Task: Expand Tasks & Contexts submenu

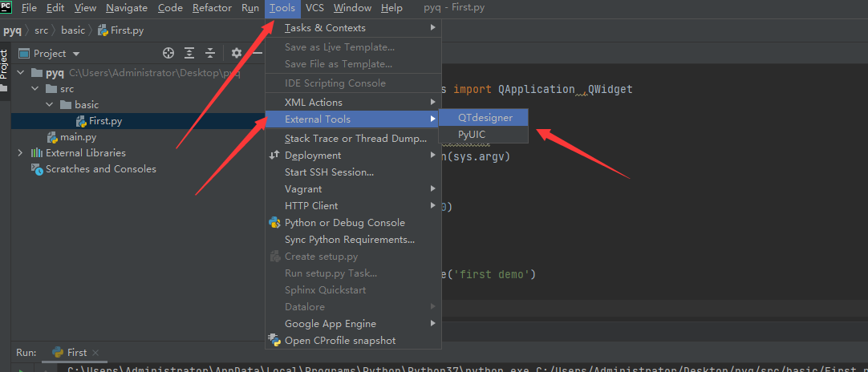Action: [x=353, y=28]
